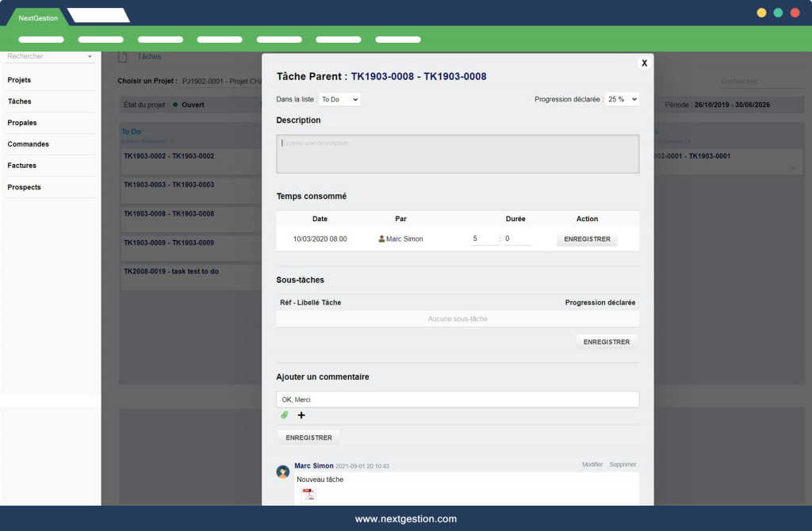Click ENREGISTRER under Sous-tâches
Screen dimensions: 812x531
tap(607, 342)
